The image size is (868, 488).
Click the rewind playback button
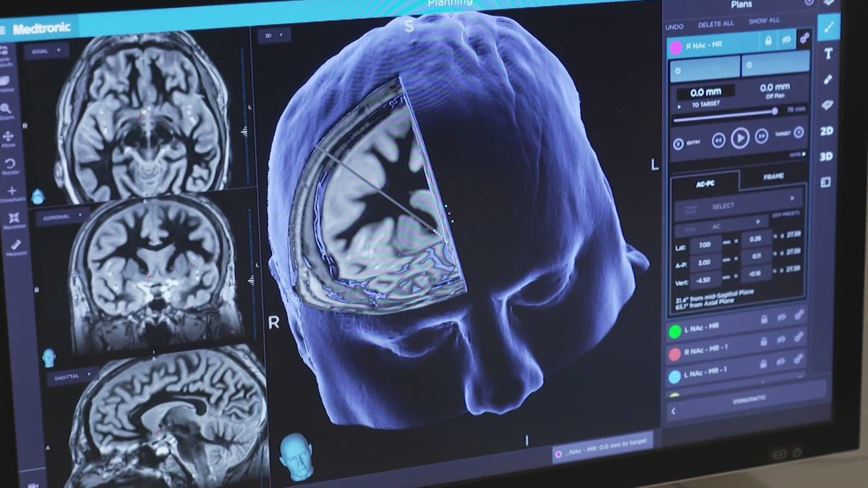pyautogui.click(x=718, y=141)
